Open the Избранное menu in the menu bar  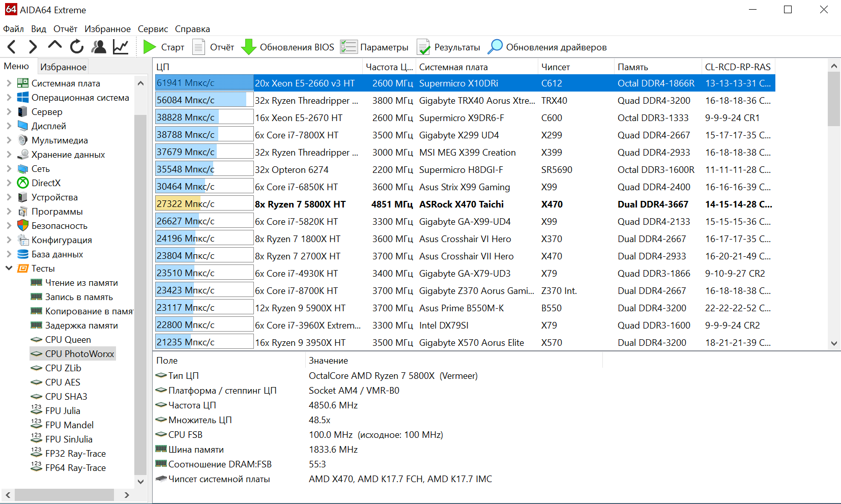108,29
